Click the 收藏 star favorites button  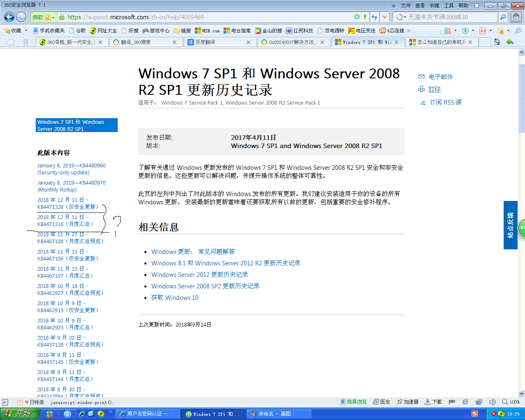pos(13,31)
